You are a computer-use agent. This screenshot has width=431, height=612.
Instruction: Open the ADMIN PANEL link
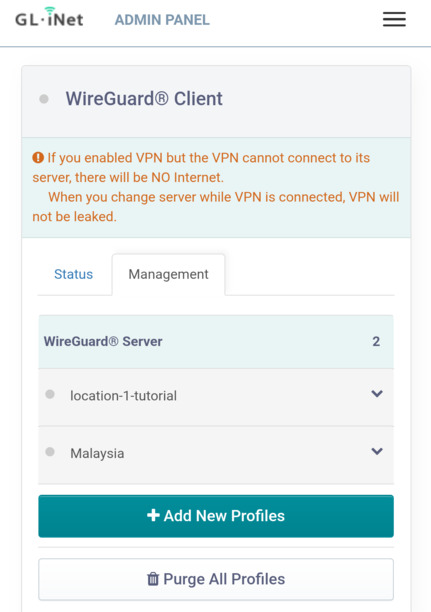pos(162,20)
